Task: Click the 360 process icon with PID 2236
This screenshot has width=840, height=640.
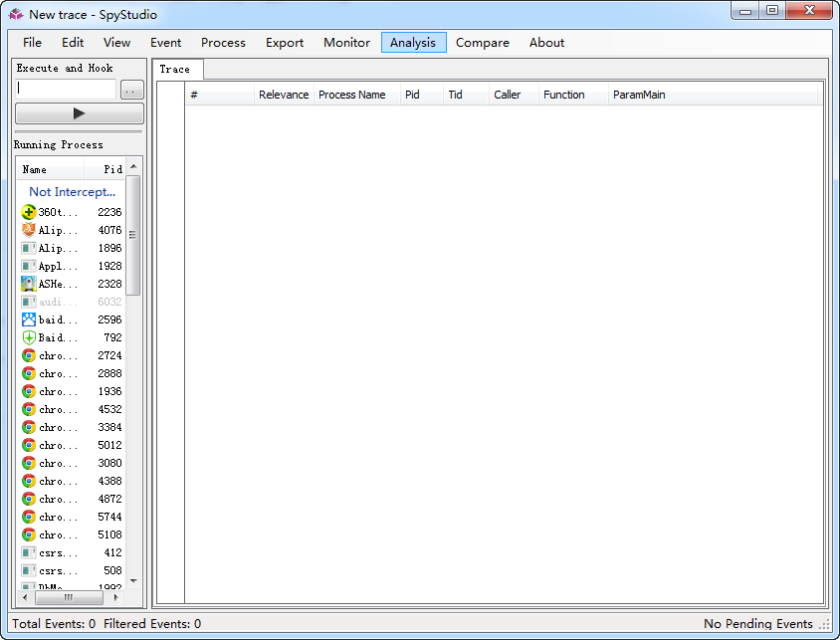Action: (29, 212)
